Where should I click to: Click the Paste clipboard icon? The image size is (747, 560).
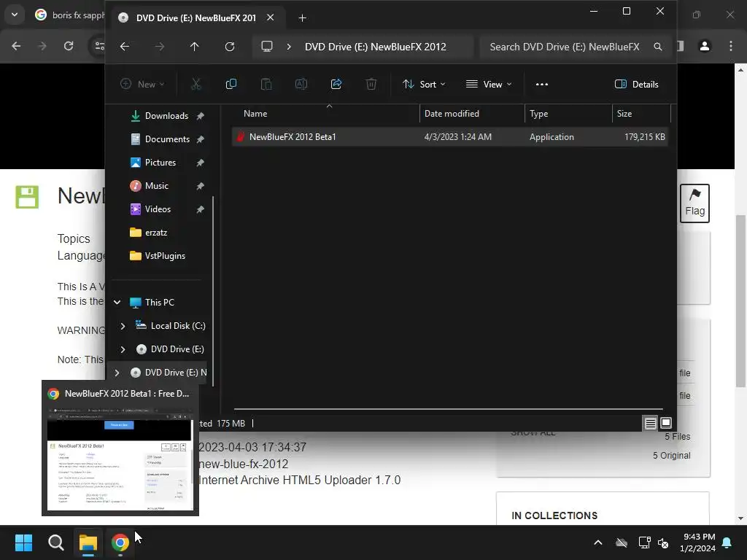click(266, 85)
